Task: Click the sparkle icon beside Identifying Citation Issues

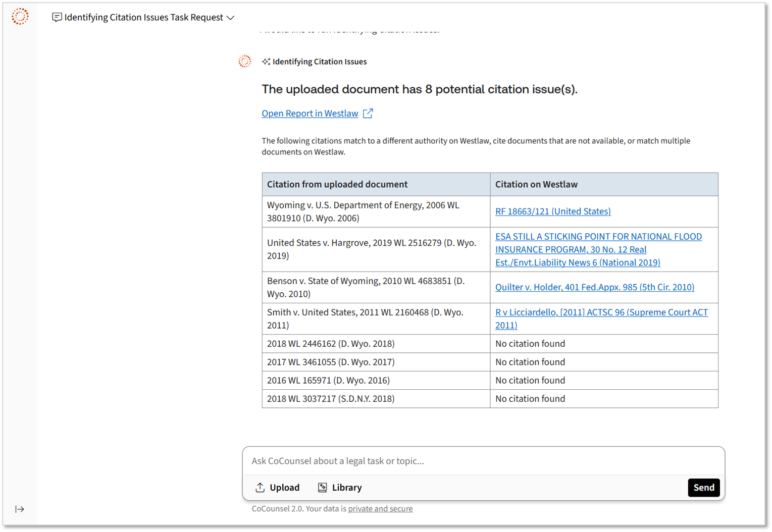Action: [266, 62]
